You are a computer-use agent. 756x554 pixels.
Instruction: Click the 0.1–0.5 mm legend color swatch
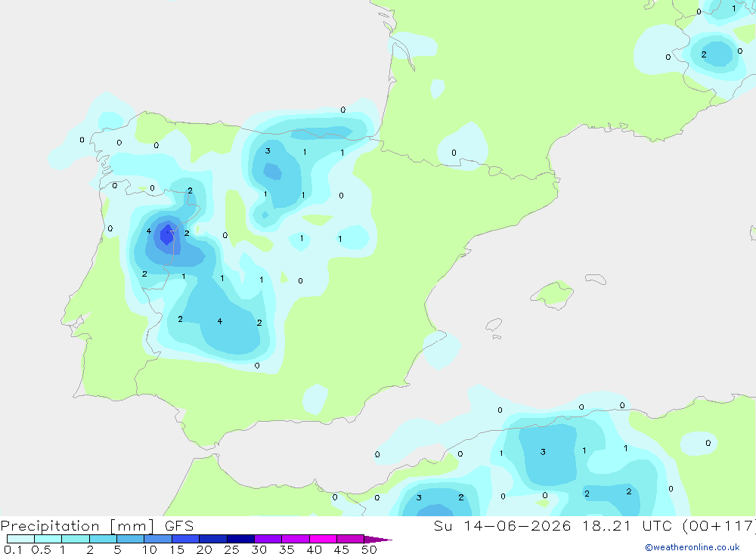[x=20, y=539]
